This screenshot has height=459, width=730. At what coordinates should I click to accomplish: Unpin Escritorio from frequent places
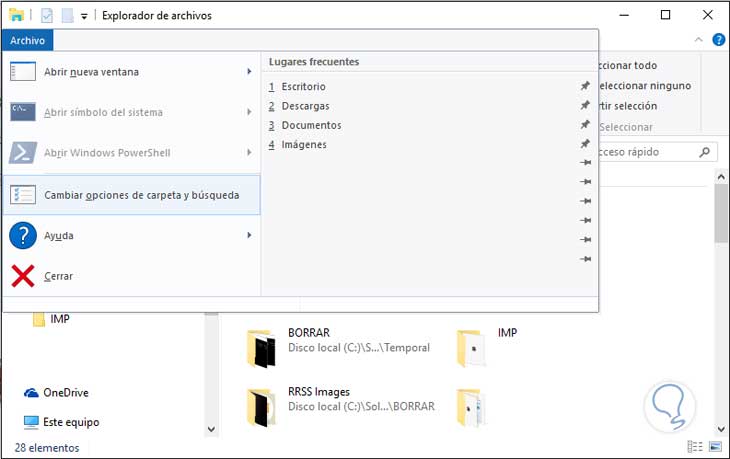585,87
